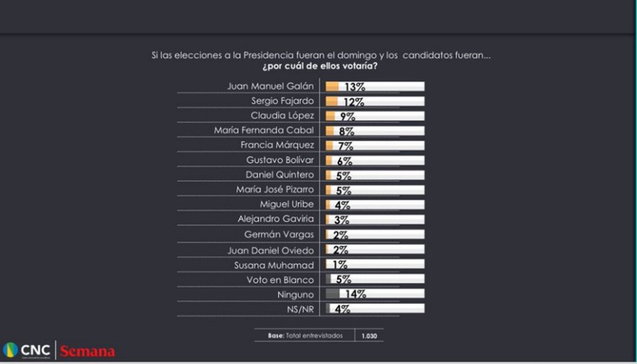This screenshot has width=637, height=364.
Task: Click the red Semana logo text
Action: coord(88,351)
